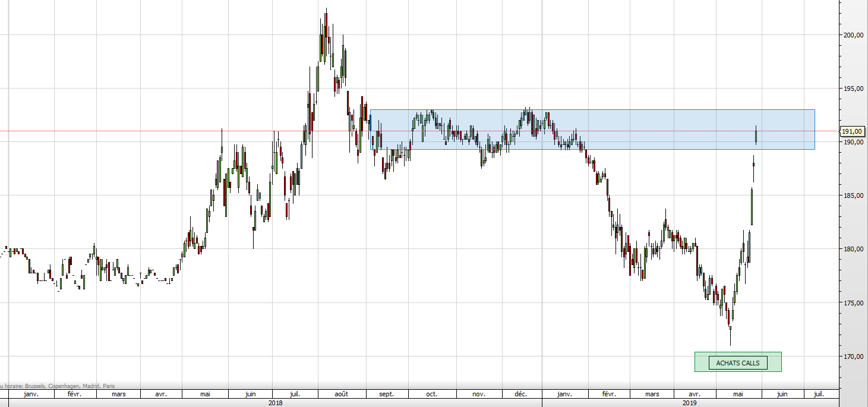
Task: Click the 175,00 price axis label
Action: click(853, 303)
